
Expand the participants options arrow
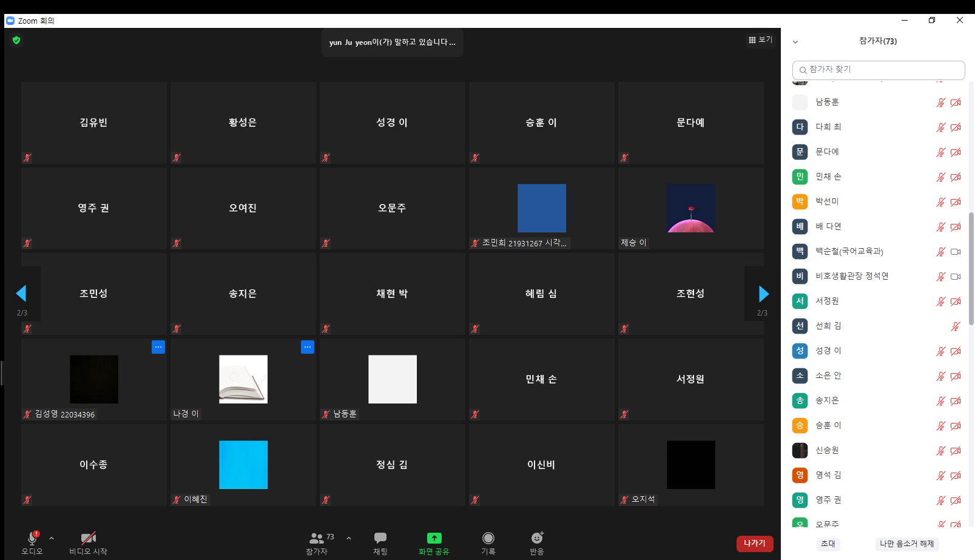click(x=349, y=538)
